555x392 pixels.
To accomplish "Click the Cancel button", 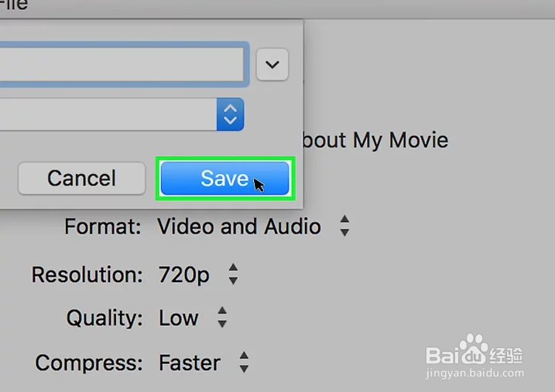I will [81, 178].
